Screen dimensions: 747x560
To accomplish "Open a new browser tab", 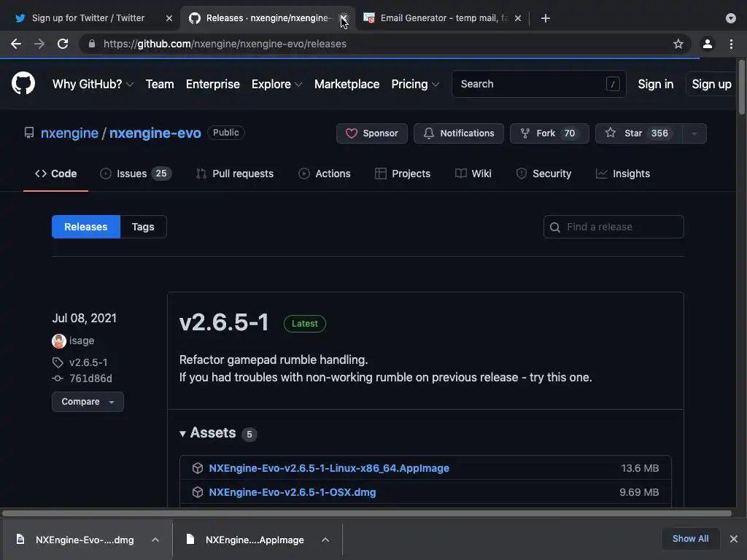I will click(x=546, y=18).
